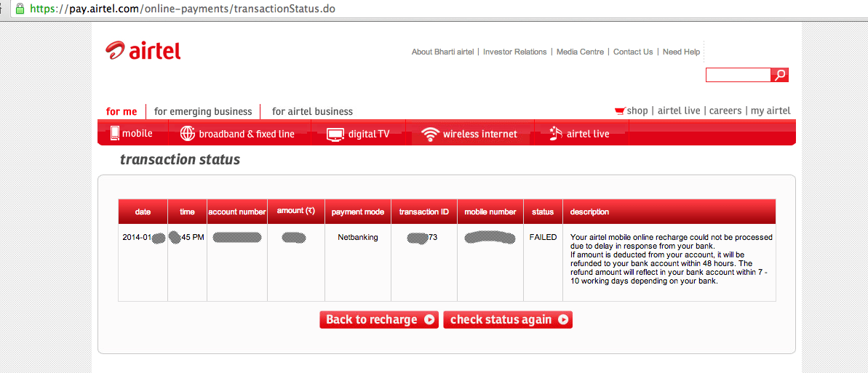Click the arrow icon on the Back to recharge button

[x=429, y=319]
